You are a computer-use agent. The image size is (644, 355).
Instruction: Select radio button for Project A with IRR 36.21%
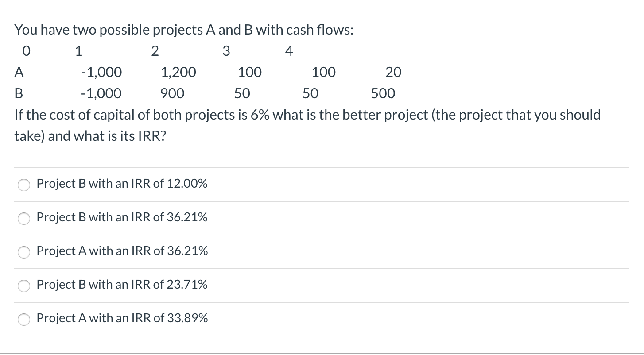[24, 252]
